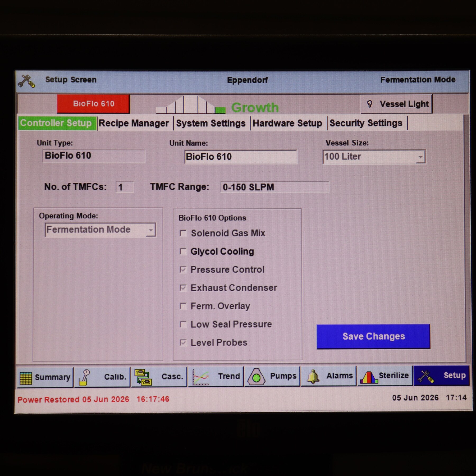Go to the Summary screen

click(x=45, y=377)
